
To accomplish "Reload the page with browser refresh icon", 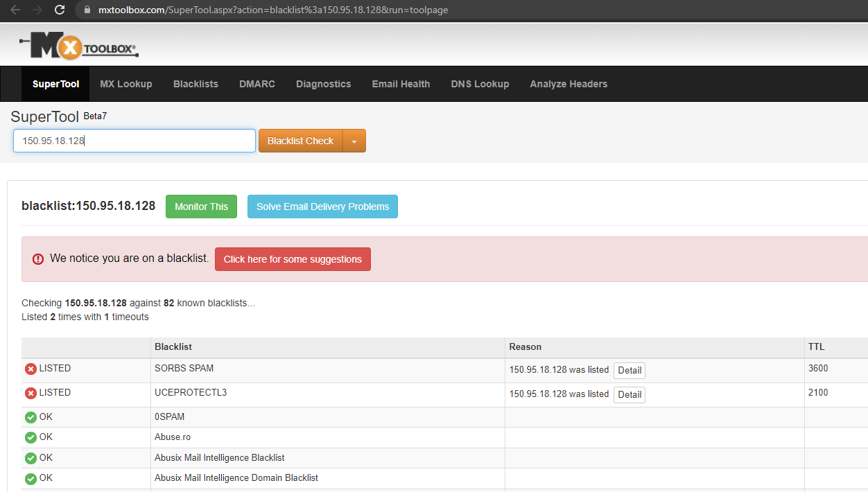I will click(x=60, y=10).
